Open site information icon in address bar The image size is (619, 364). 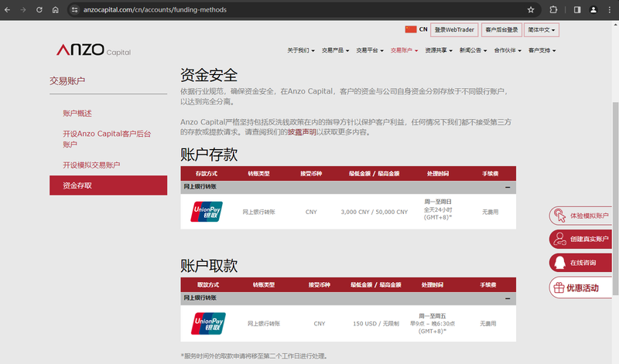pyautogui.click(x=74, y=10)
